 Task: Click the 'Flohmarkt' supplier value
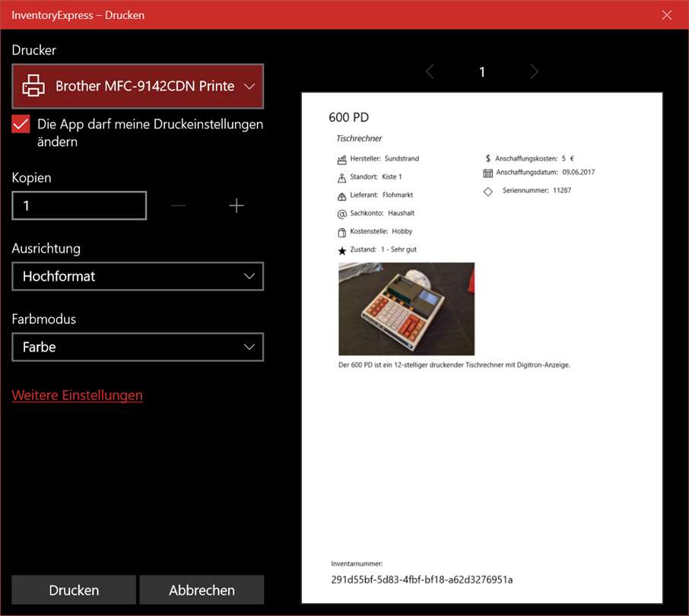pos(398,195)
